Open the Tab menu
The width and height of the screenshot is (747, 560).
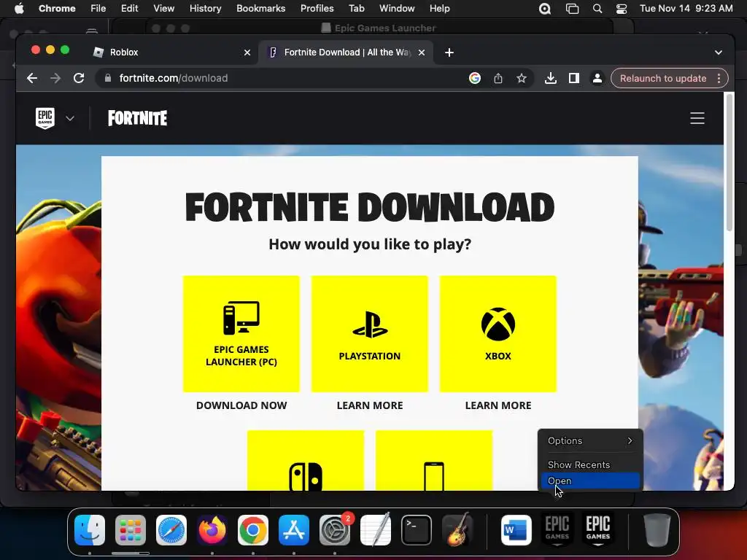[x=356, y=9]
